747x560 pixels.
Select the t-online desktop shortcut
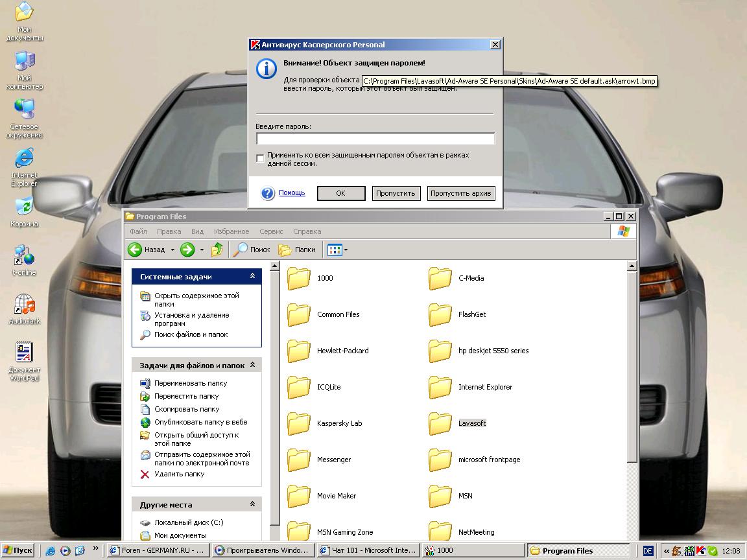pyautogui.click(x=24, y=261)
